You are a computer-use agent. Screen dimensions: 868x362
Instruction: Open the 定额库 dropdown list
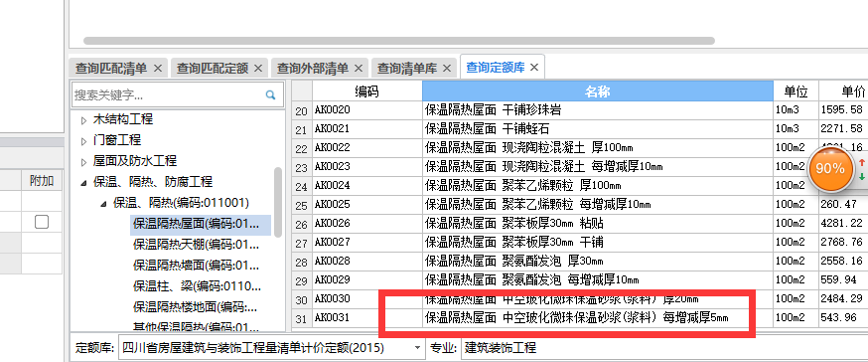pos(417,348)
